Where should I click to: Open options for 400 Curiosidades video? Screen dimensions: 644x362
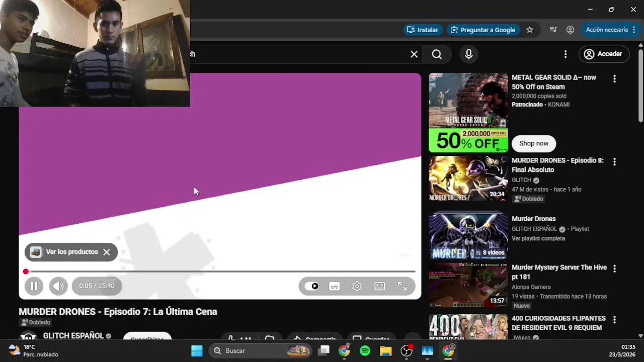tap(614, 320)
